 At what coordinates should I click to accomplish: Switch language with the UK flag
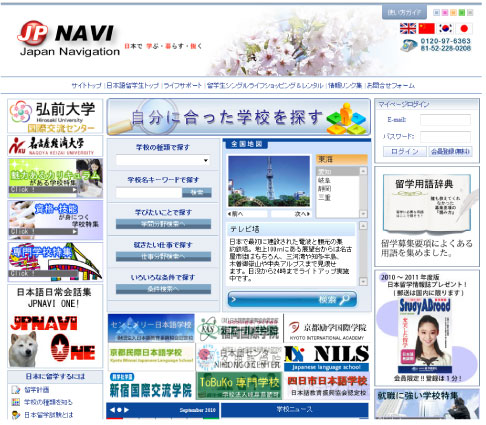[x=408, y=29]
